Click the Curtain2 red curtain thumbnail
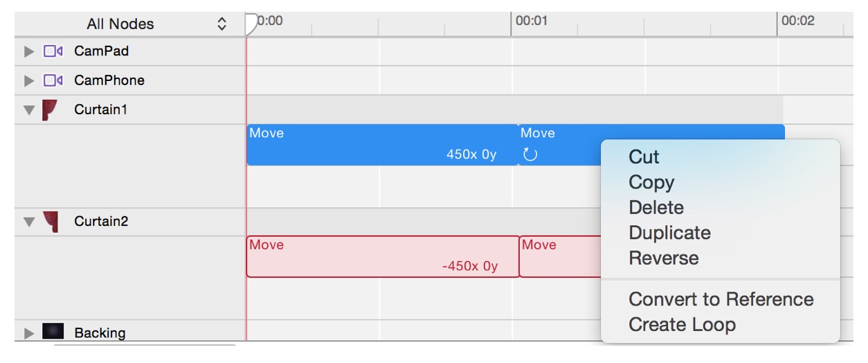This screenshot has width=868, height=363. 50,222
